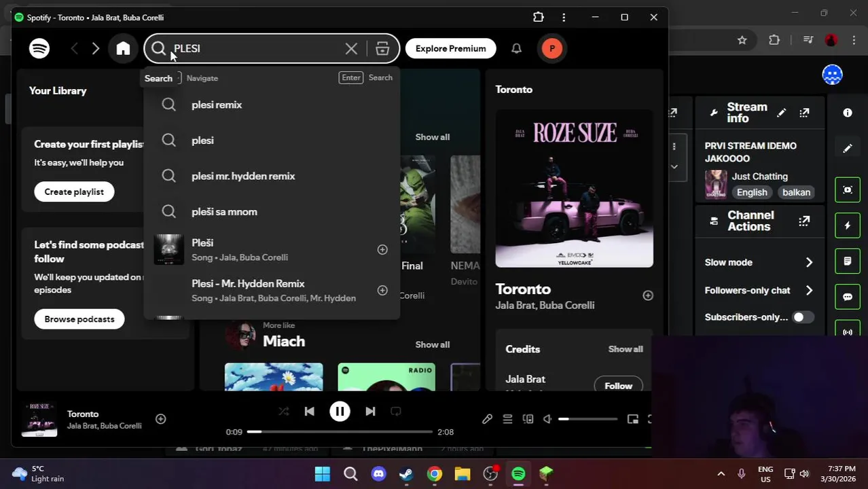Open the lyrics microphone icon

pyautogui.click(x=487, y=419)
